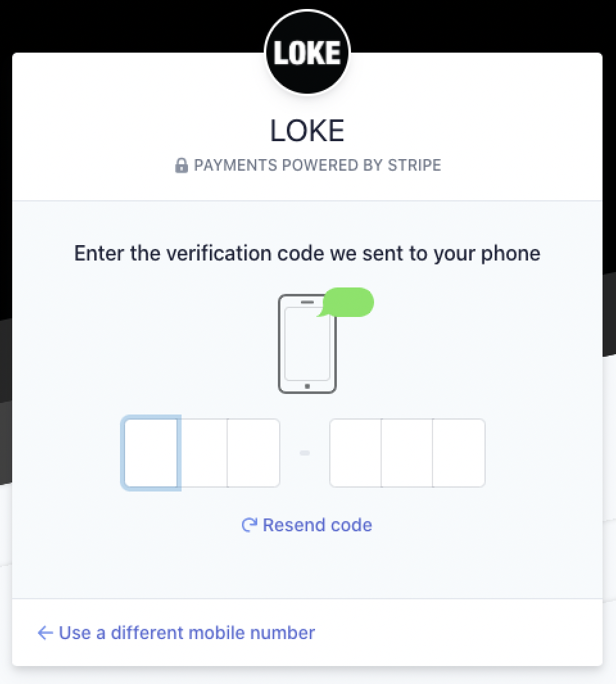The height and width of the screenshot is (684, 616).
Task: Focus the first verification digit box
Action: coord(151,453)
